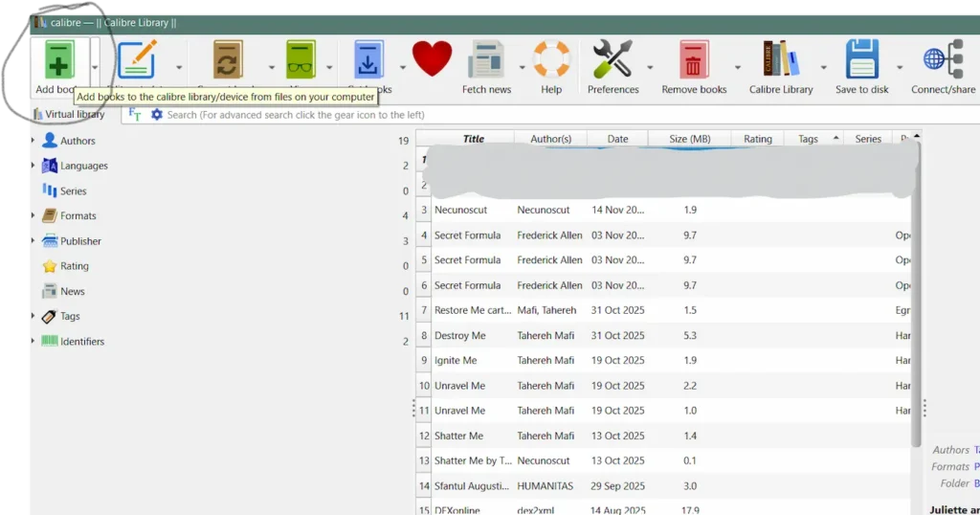Expand the Tags category
The width and height of the screenshot is (980, 515).
(33, 316)
